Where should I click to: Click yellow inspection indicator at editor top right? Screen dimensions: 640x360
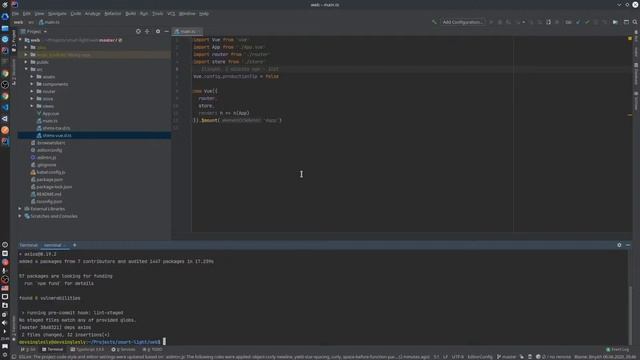coord(630,38)
